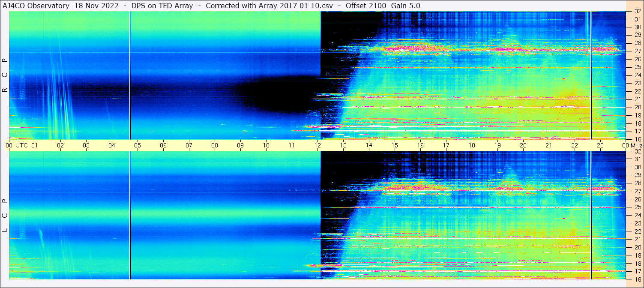The height and width of the screenshot is (288, 644).
Task: Select the 07 hour mark on time axis
Action: coord(189,145)
